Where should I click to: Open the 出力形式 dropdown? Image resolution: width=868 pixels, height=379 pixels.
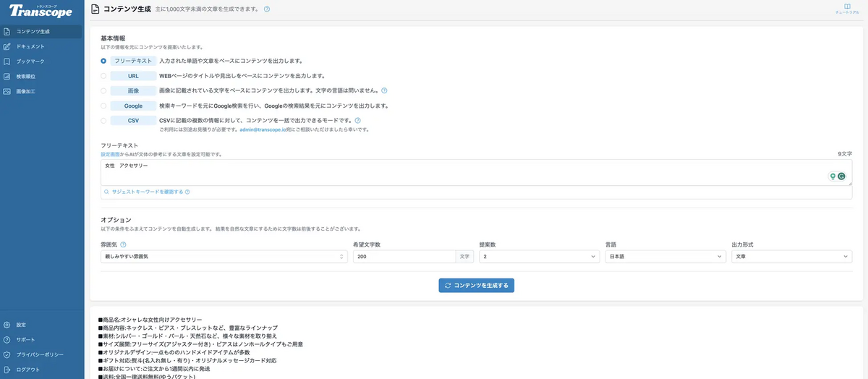tap(792, 257)
